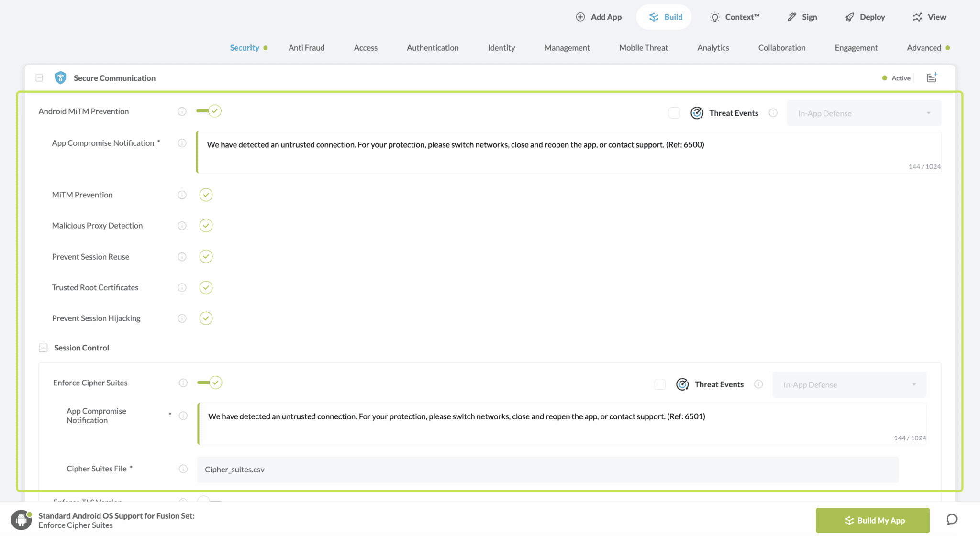
Task: Click the Threat Events radar icon for Android MiTM
Action: pos(697,113)
